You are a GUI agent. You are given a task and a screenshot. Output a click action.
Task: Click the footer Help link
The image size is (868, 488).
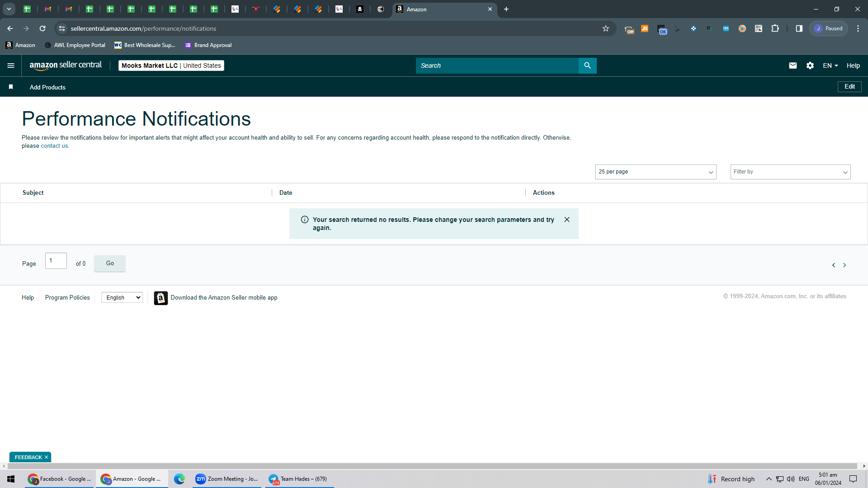coord(28,297)
